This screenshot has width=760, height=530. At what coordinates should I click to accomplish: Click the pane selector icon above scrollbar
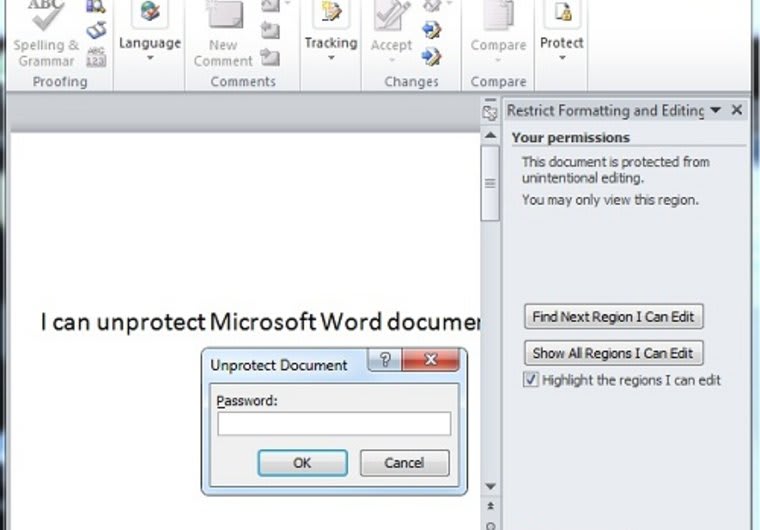click(490, 111)
